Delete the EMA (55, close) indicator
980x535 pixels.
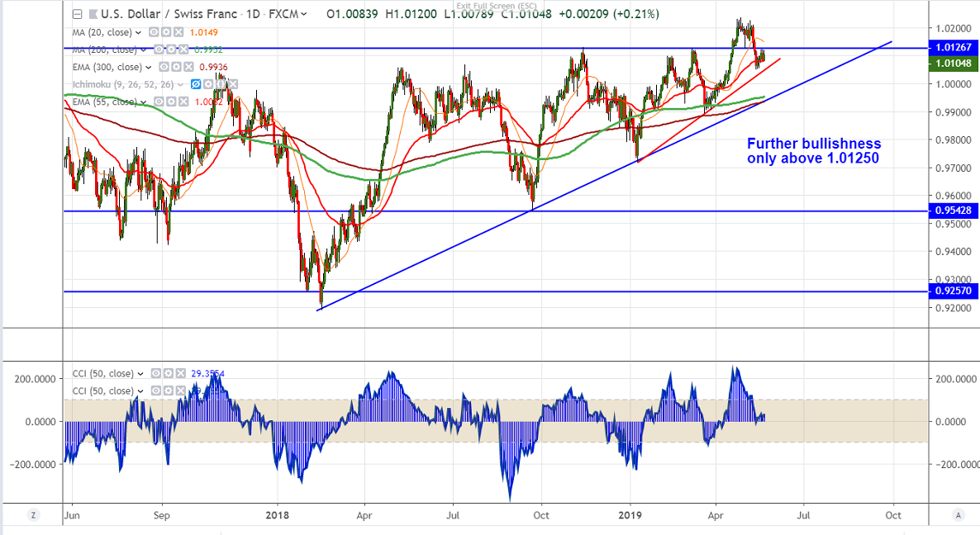point(183,102)
